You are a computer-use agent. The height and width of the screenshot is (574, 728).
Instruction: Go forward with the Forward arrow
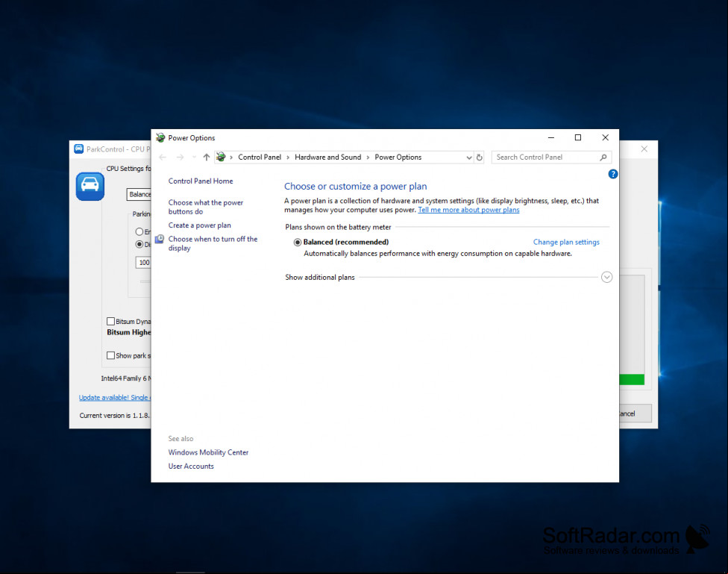click(181, 157)
